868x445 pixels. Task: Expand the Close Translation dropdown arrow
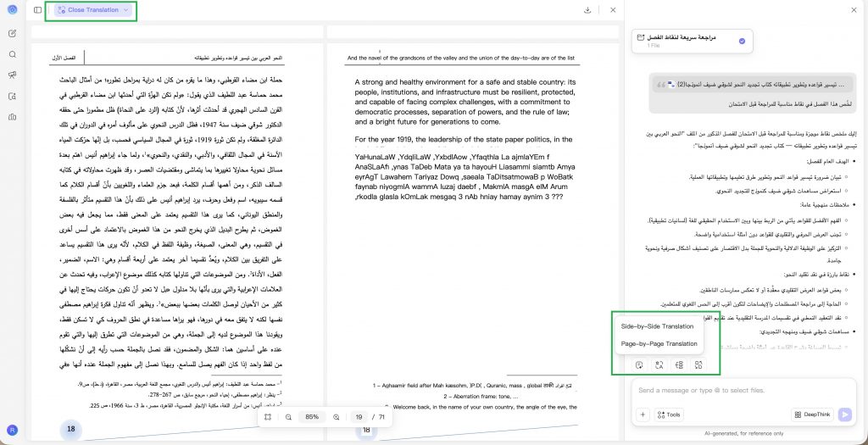[x=126, y=10]
